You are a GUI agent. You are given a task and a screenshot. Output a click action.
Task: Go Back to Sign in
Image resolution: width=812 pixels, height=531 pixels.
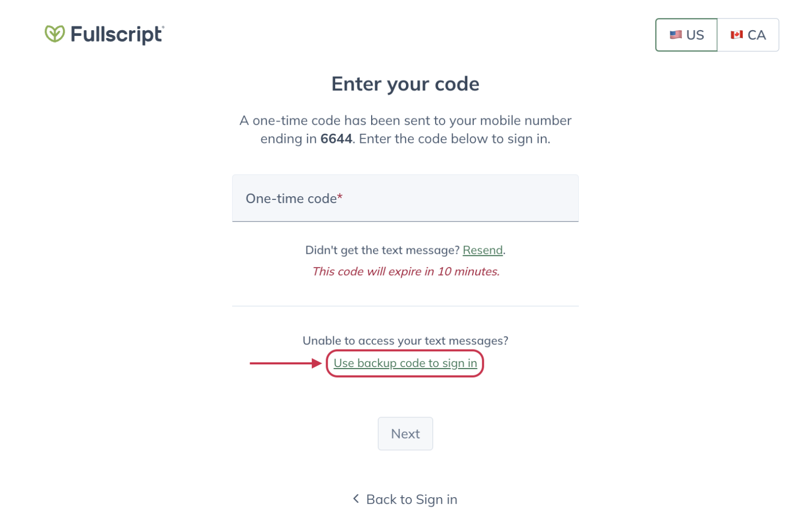click(411, 499)
